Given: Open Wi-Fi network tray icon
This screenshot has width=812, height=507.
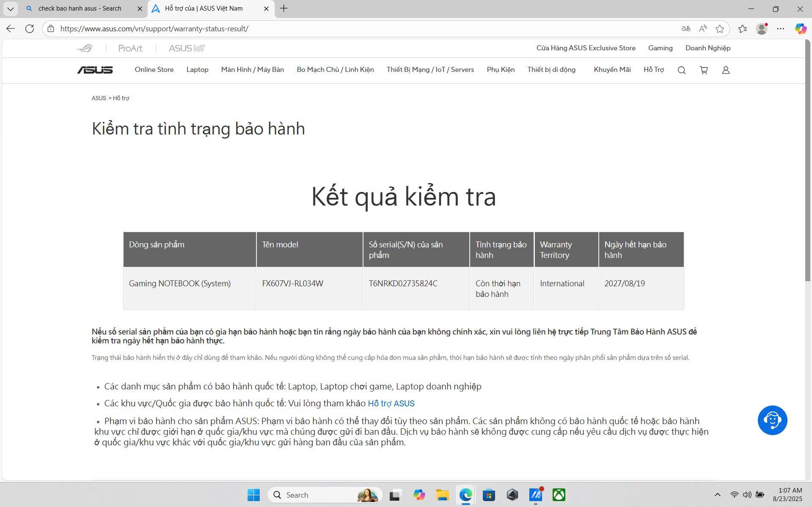Looking at the screenshot, I should (x=735, y=495).
